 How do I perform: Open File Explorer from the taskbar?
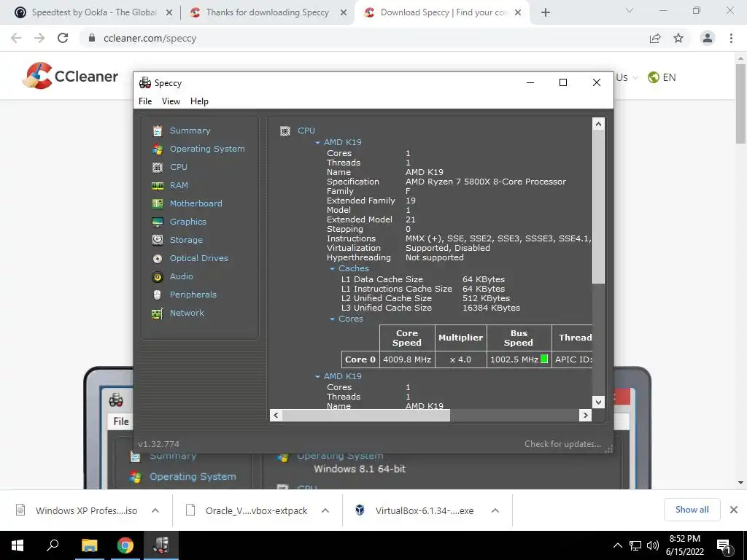[x=89, y=545]
